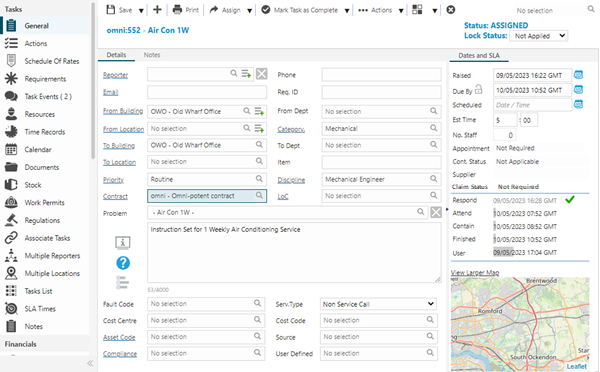Click the Reporter link label

click(x=115, y=75)
